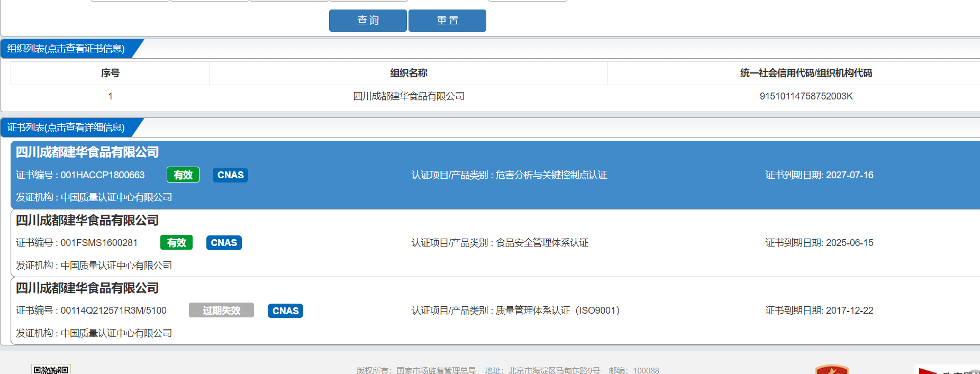The image size is (980, 374).
Task: Select the 序号 column header
Action: [x=110, y=73]
